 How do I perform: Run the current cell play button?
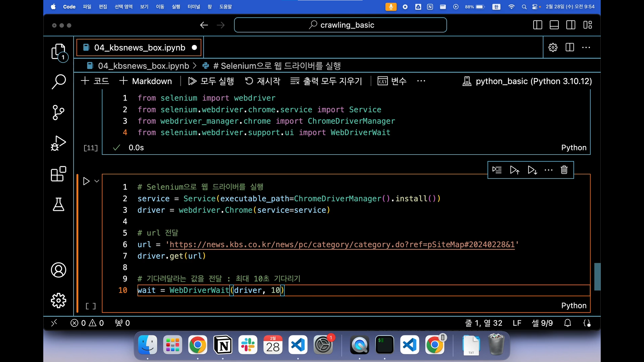point(86,181)
